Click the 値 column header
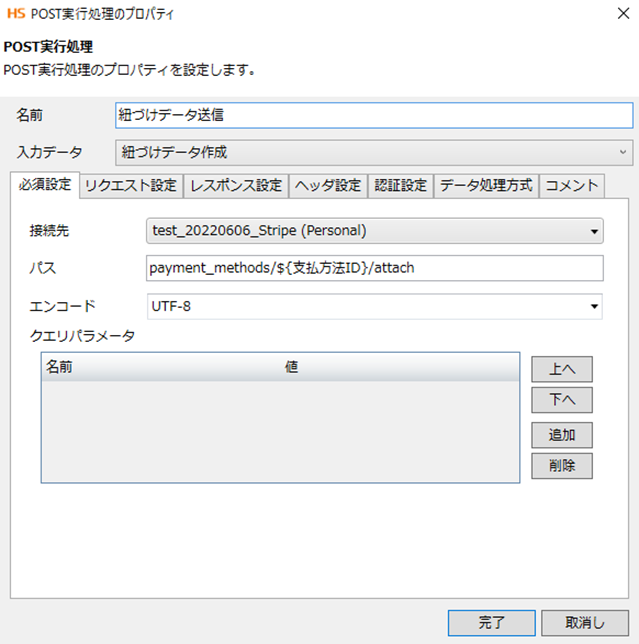Image resolution: width=639 pixels, height=644 pixels. (292, 367)
